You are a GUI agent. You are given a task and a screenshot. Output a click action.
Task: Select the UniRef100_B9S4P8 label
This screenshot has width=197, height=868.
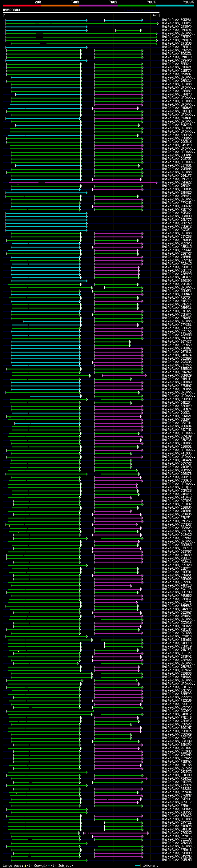click(x=176, y=61)
